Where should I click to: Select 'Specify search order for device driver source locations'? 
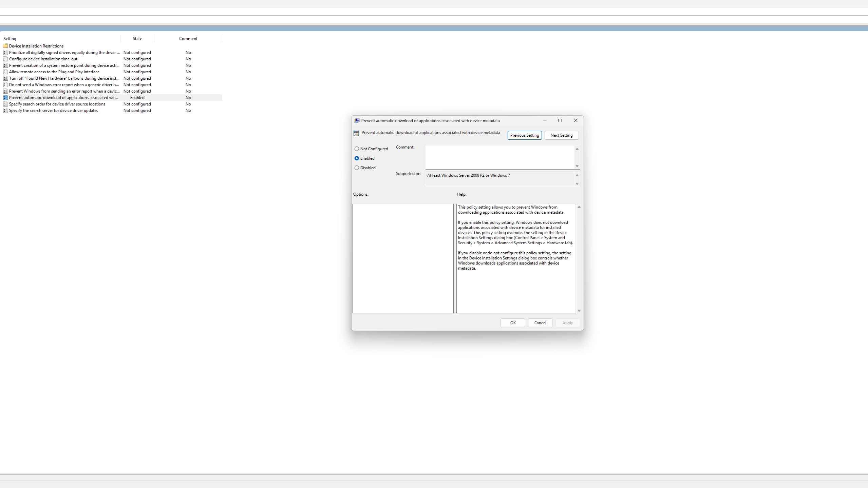(x=112, y=104)
